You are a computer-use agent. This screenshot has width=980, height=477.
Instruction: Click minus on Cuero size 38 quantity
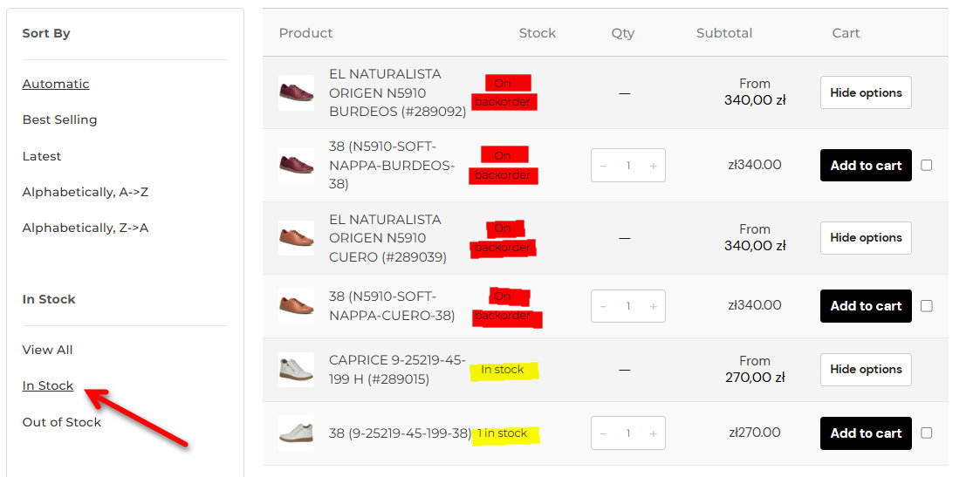pos(604,306)
